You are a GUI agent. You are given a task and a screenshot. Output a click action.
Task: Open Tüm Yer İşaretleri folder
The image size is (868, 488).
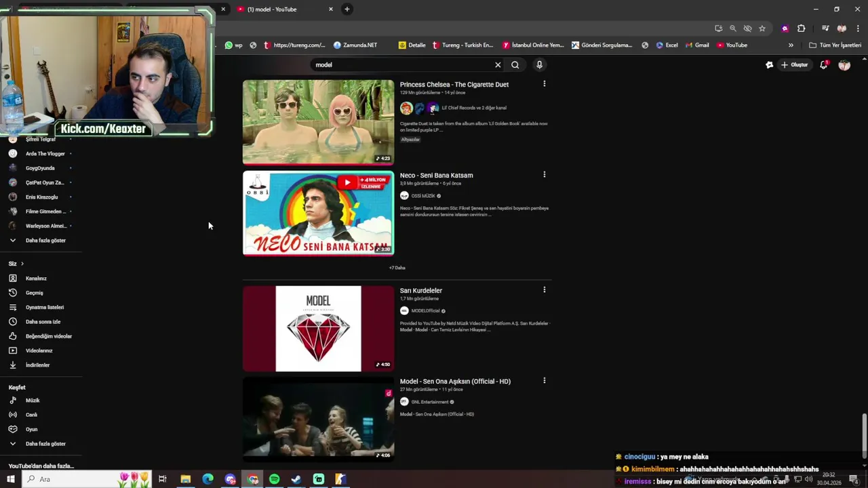[835, 45]
